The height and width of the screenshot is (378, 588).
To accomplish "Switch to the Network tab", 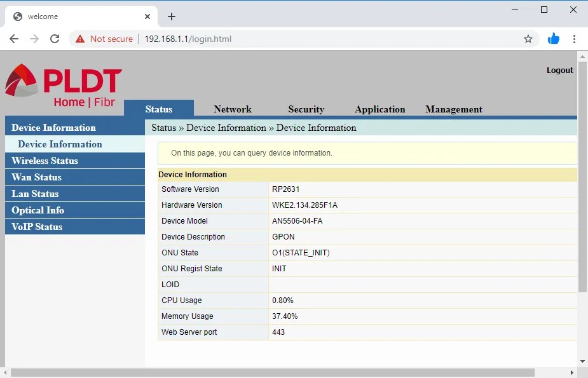I will point(233,109).
